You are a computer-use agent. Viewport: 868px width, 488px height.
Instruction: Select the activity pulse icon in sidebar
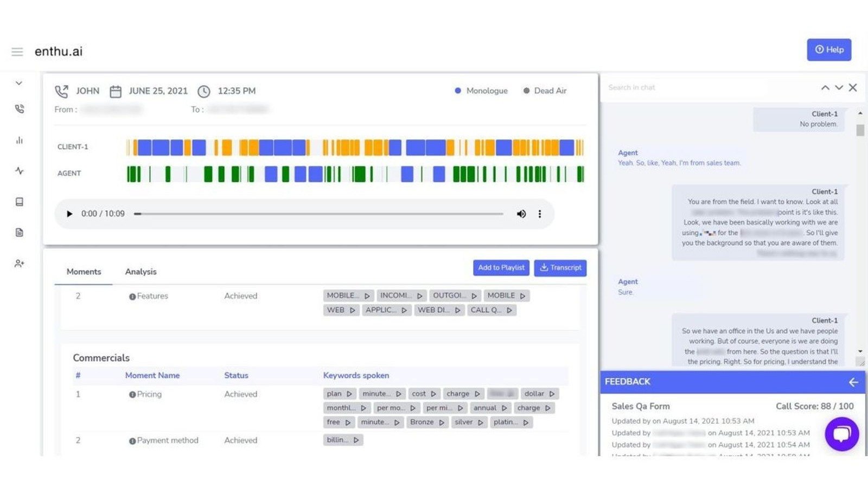pos(19,170)
